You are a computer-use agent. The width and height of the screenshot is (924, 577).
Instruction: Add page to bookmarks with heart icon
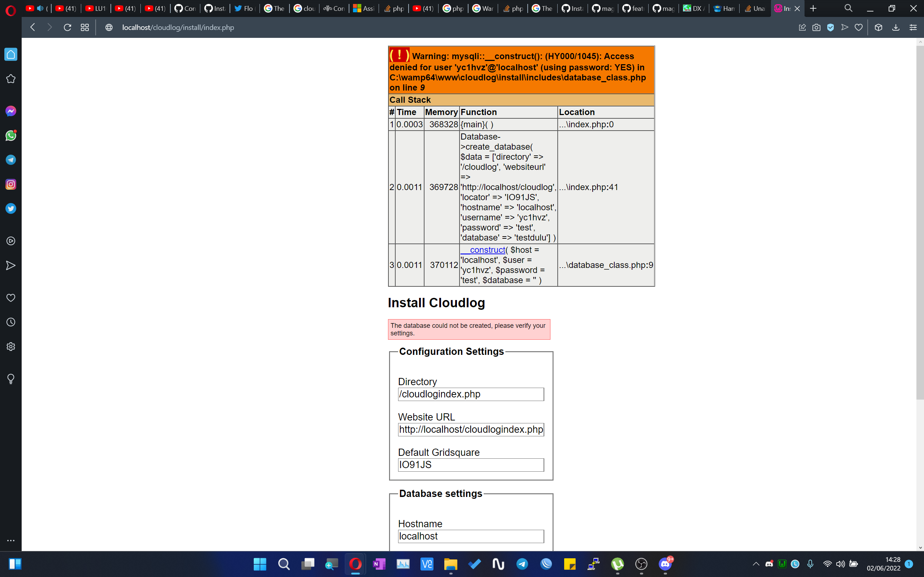coord(859,27)
